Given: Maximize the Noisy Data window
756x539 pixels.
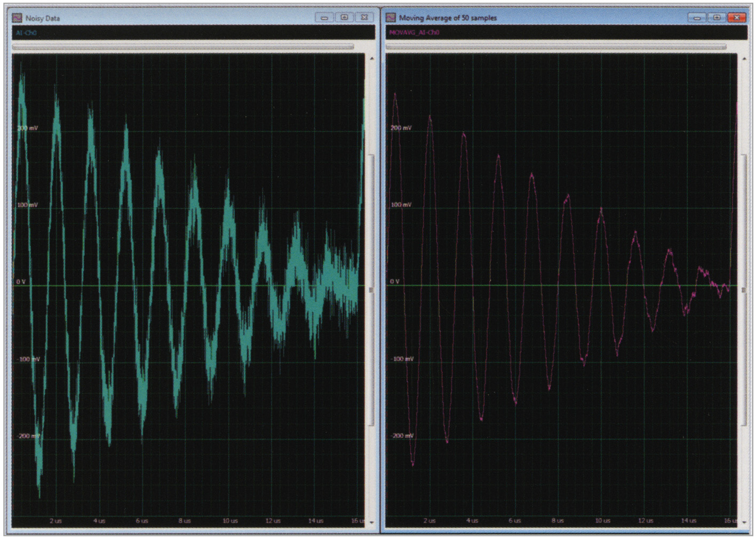Looking at the screenshot, I should pos(344,18).
